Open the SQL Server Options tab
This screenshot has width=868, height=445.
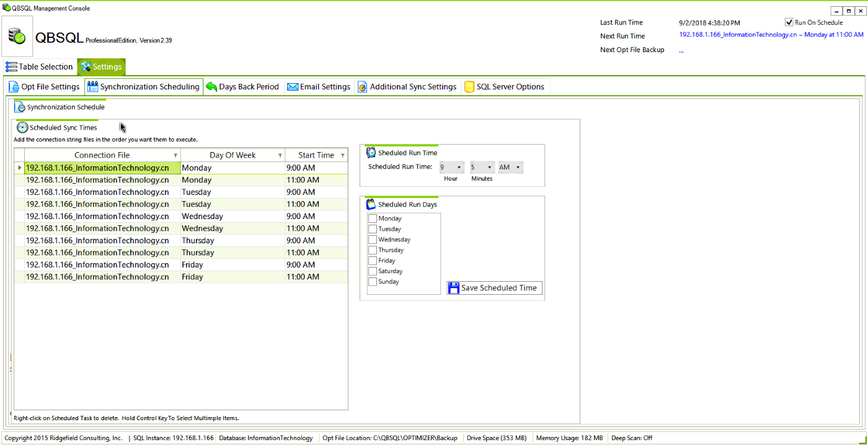tap(505, 87)
